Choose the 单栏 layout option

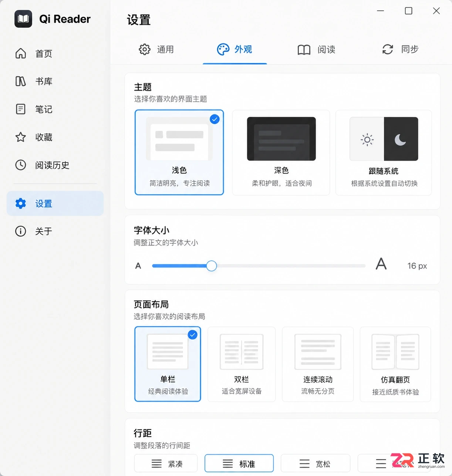168,364
